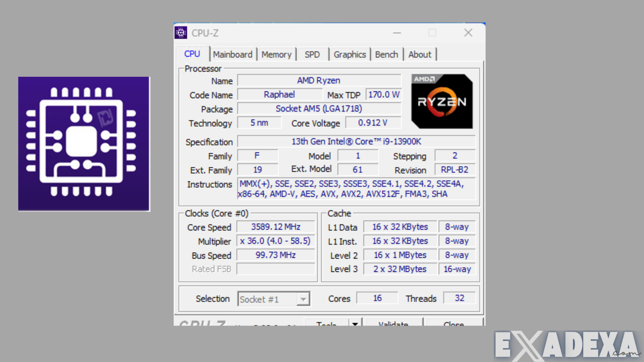View the About tab
The width and height of the screenshot is (644, 362).
pyautogui.click(x=420, y=54)
